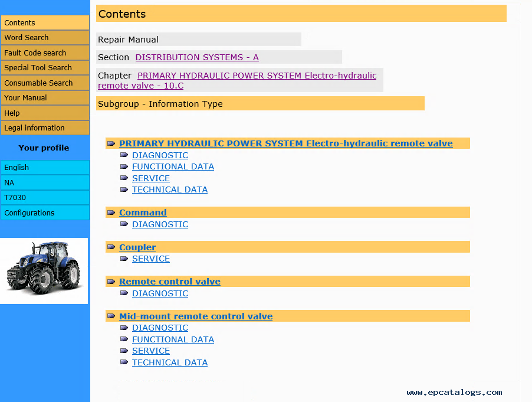
Task: Open Word Search in the sidebar
Action: click(x=45, y=38)
